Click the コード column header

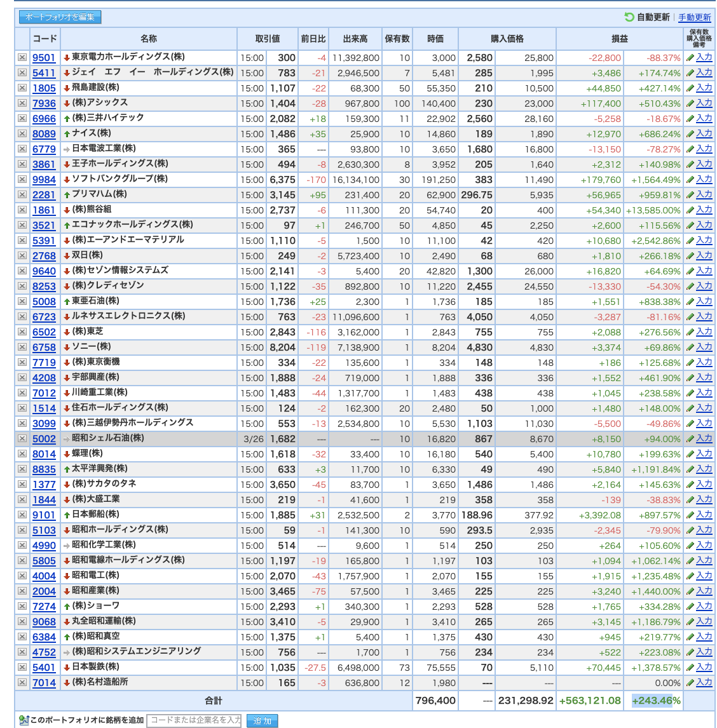(x=45, y=39)
